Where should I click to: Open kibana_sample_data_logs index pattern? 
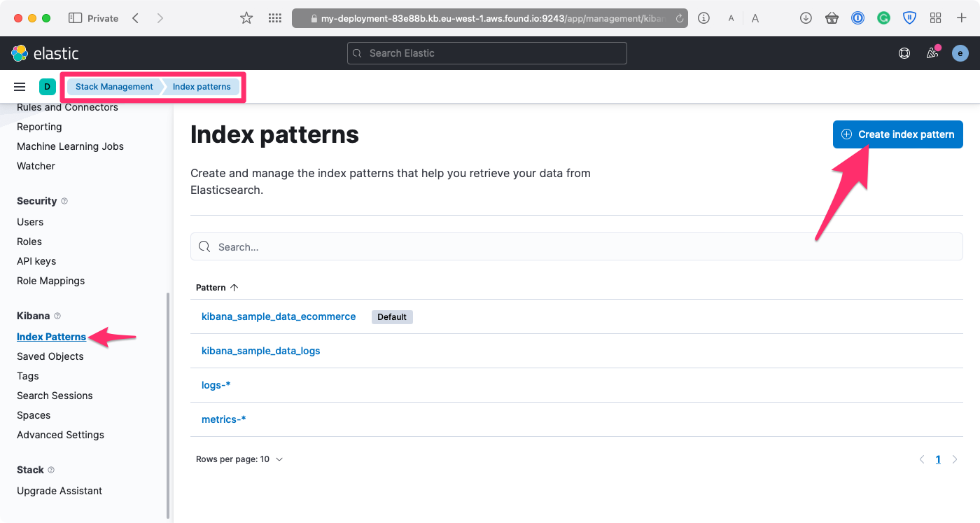[260, 351]
